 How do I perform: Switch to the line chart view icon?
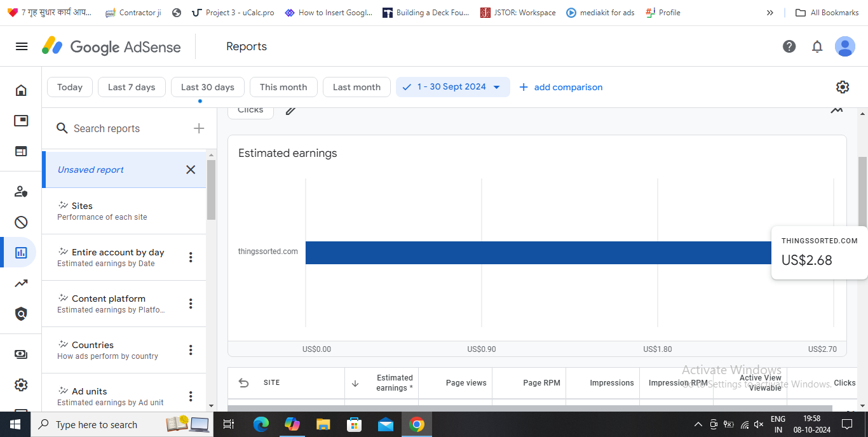click(x=837, y=111)
